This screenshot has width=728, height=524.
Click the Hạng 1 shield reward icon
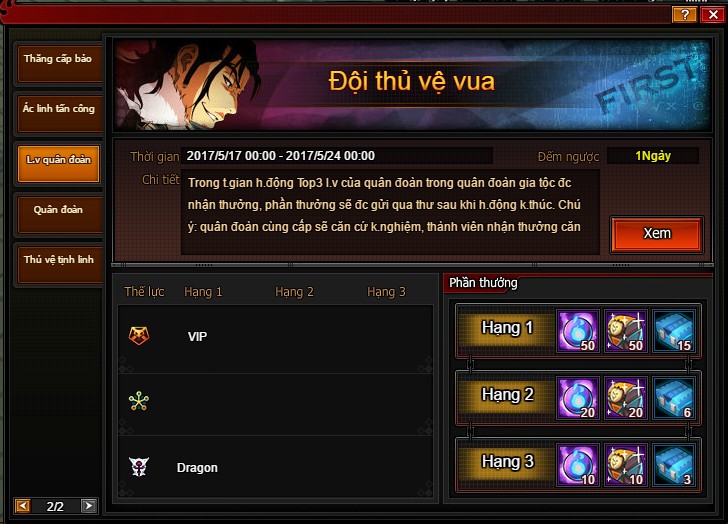pyautogui.click(x=626, y=331)
